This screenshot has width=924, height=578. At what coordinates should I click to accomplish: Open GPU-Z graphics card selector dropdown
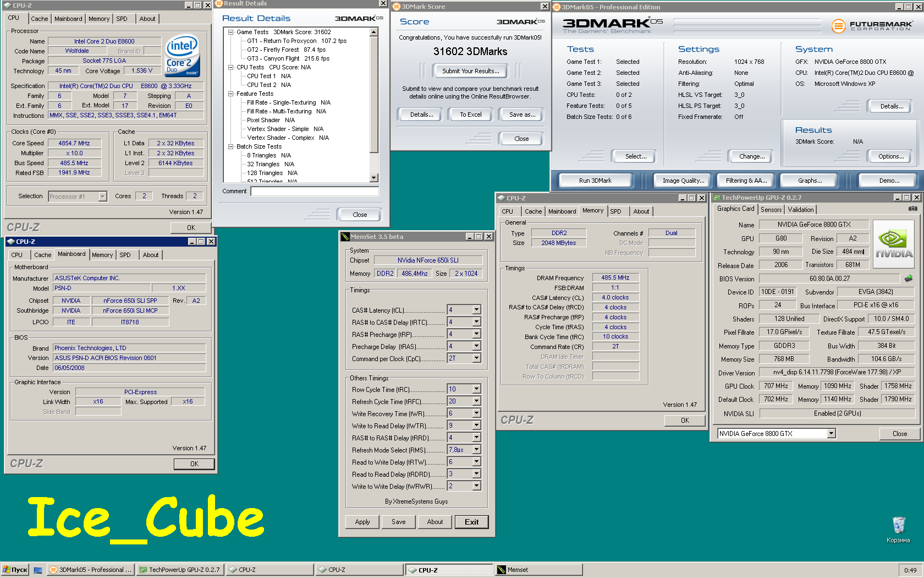click(831, 434)
